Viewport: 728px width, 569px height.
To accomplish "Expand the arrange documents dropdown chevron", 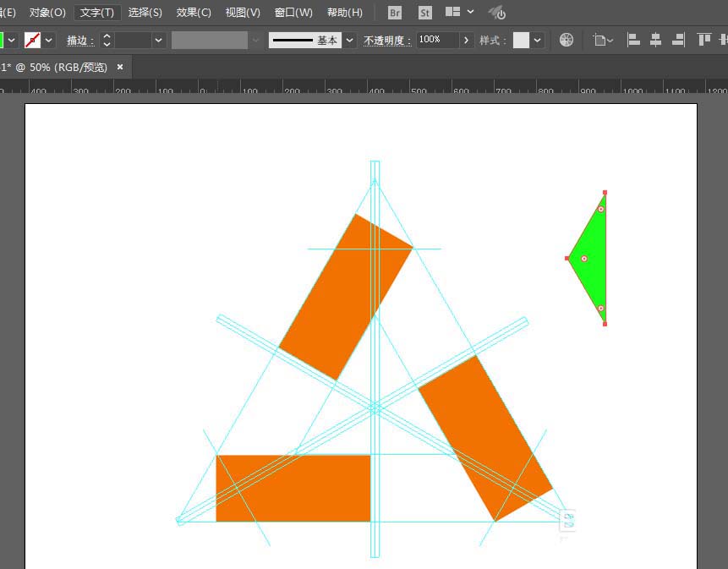I will [470, 12].
